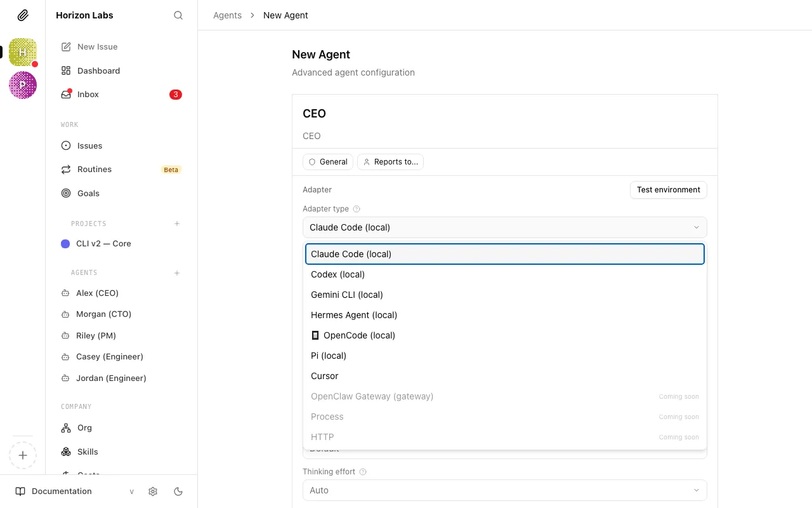Click the Adapter type help icon

pos(357,209)
